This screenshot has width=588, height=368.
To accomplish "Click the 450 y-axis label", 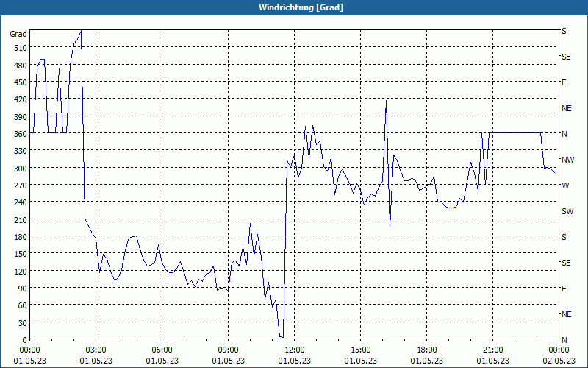I will coord(21,82).
